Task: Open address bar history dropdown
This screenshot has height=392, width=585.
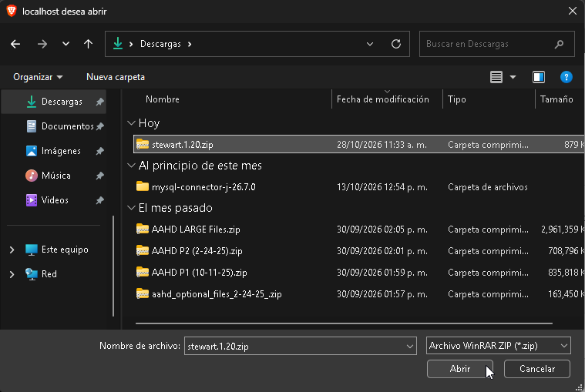Action: [x=370, y=44]
